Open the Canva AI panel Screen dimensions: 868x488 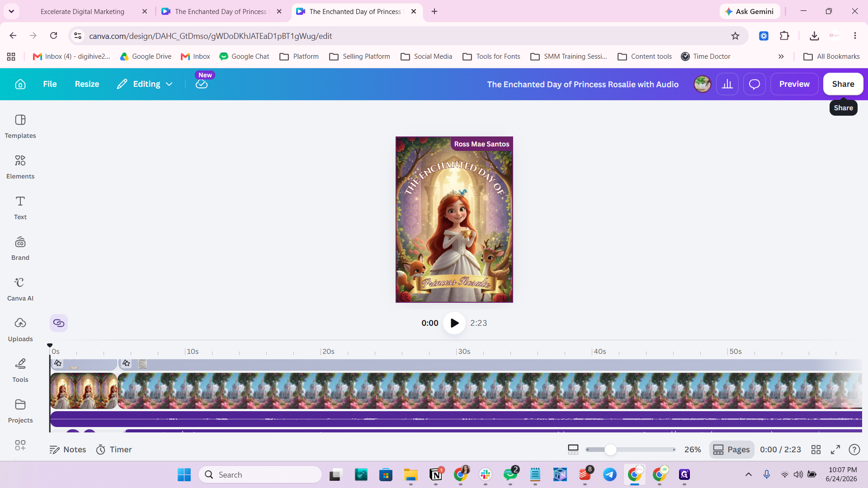tap(20, 289)
